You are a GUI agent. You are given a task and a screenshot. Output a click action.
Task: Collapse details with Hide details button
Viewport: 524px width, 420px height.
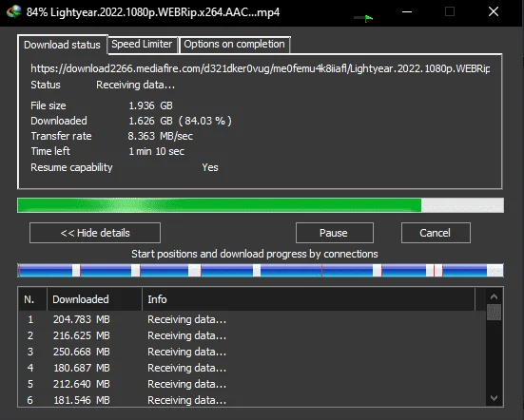coord(95,233)
